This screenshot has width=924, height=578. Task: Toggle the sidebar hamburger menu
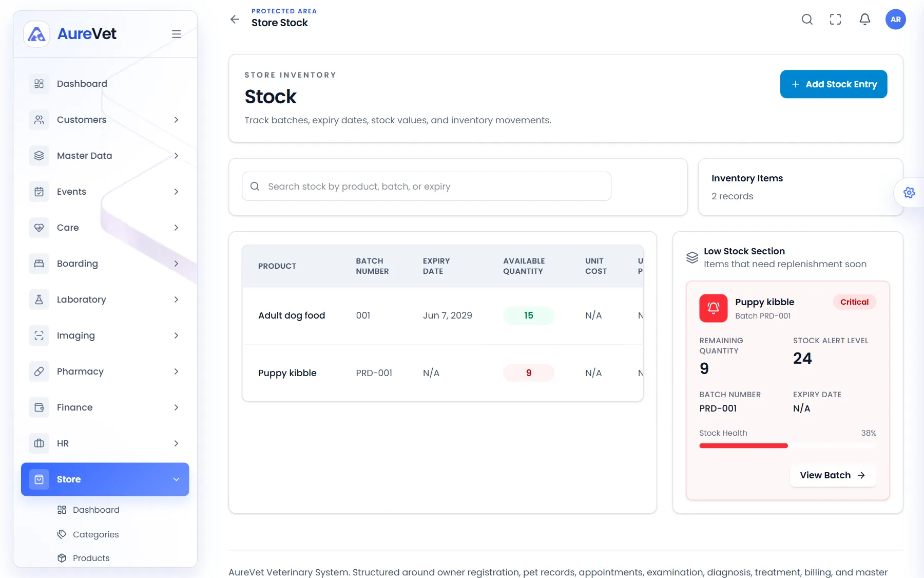(176, 34)
